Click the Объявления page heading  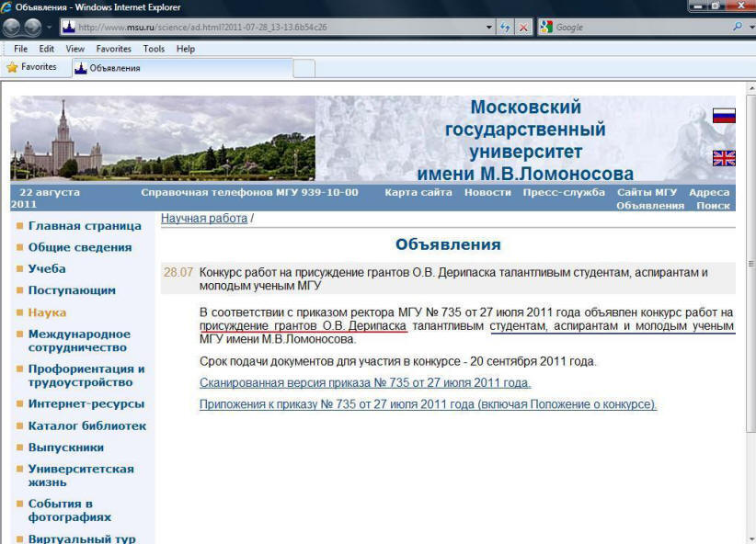[448, 244]
